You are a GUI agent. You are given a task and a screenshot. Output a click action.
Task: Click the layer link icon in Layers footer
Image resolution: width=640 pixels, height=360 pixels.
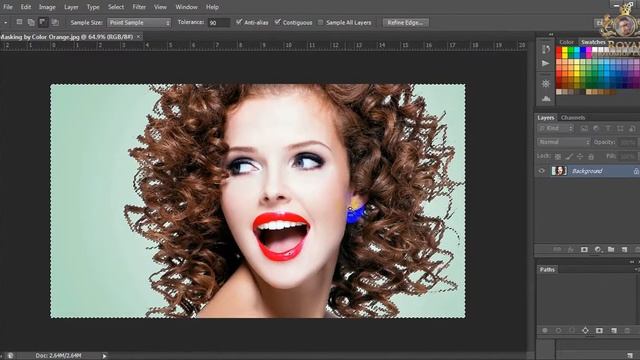click(557, 249)
